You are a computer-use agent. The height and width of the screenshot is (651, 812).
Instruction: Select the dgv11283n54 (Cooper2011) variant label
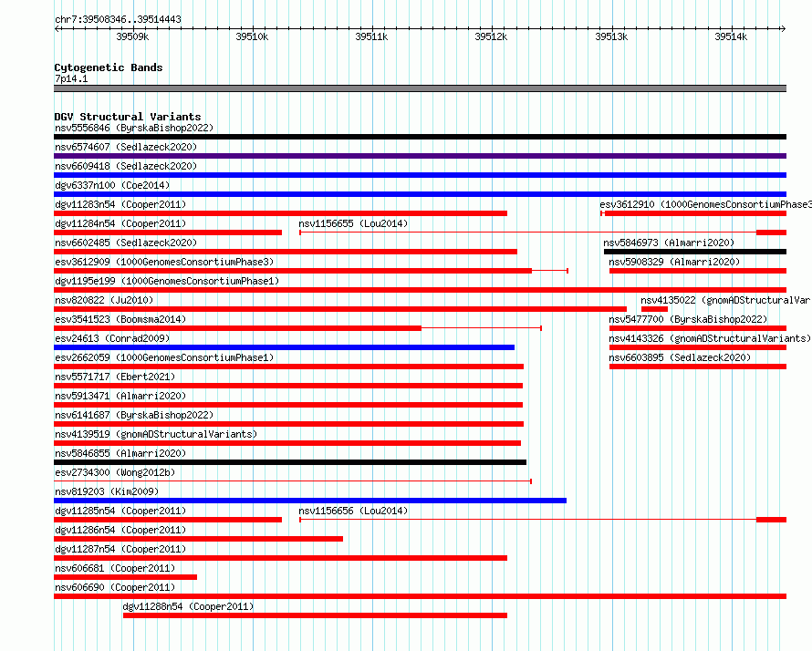120,204
